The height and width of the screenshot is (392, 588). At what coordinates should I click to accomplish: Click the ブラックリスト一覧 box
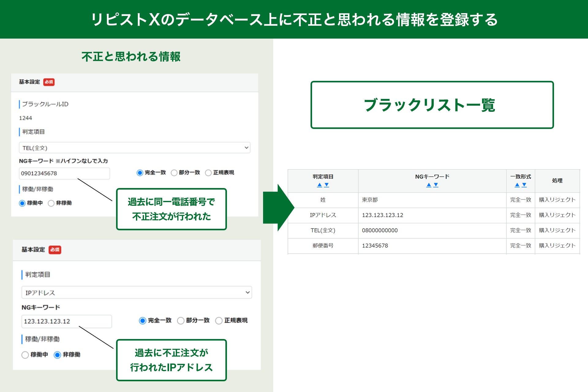[432, 105]
